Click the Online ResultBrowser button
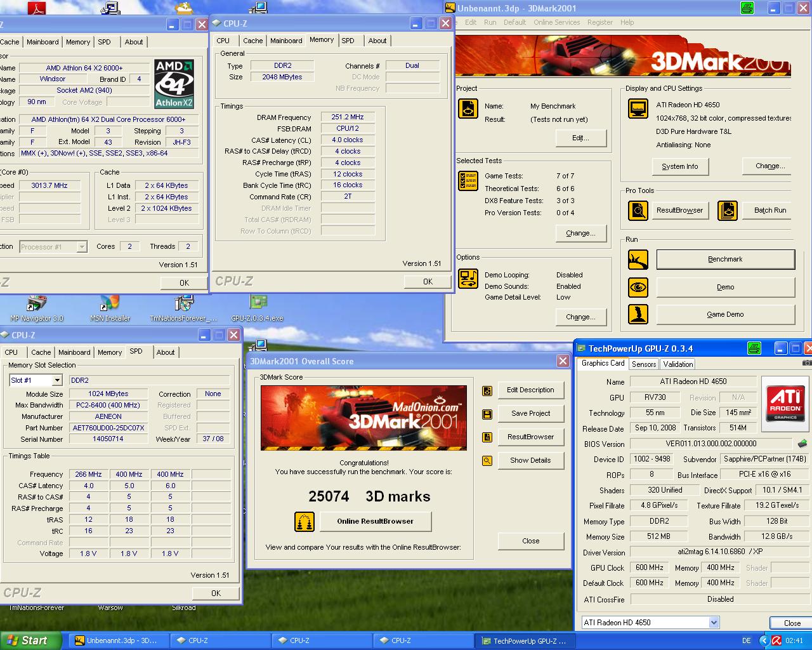The width and height of the screenshot is (812, 650). click(375, 522)
